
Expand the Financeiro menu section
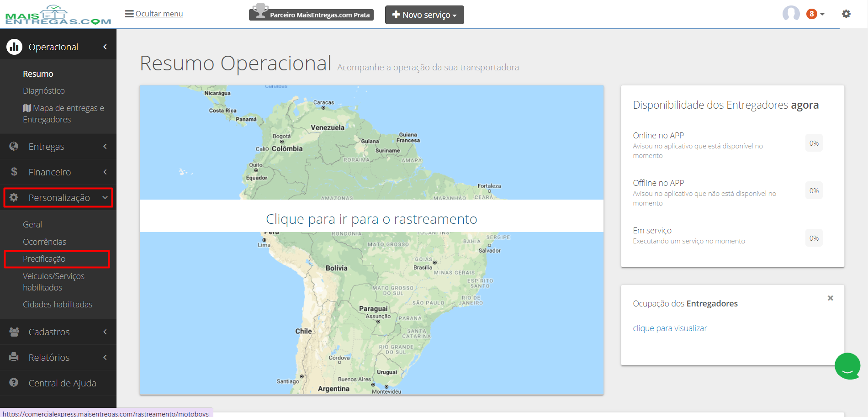(x=58, y=172)
